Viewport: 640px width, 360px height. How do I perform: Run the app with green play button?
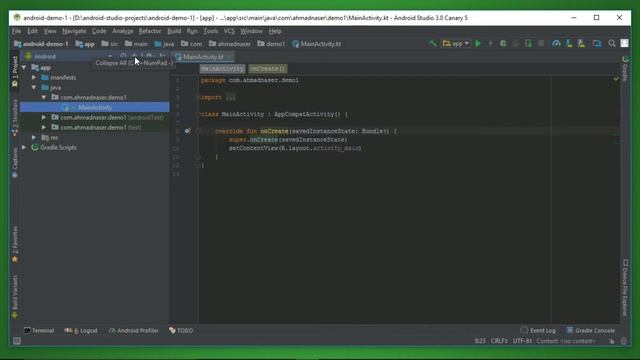click(x=478, y=44)
